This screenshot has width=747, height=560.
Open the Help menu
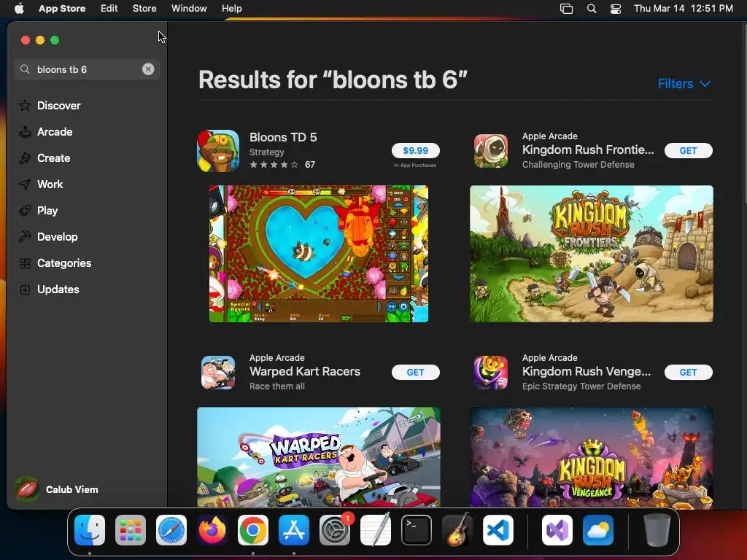(231, 9)
